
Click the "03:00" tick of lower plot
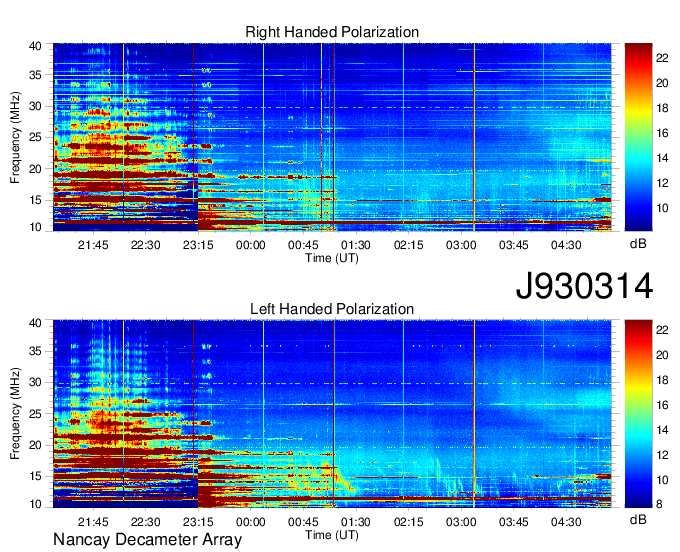461,522
